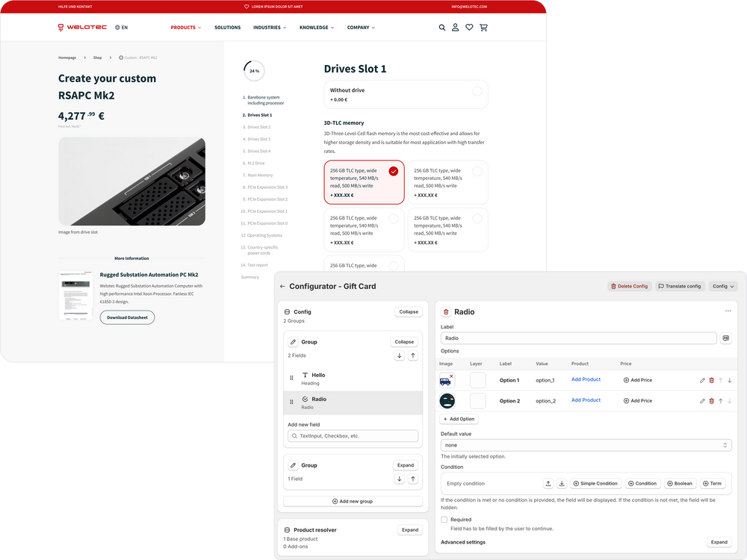Collapse the Config section
The height and width of the screenshot is (560, 747).
[x=409, y=312]
